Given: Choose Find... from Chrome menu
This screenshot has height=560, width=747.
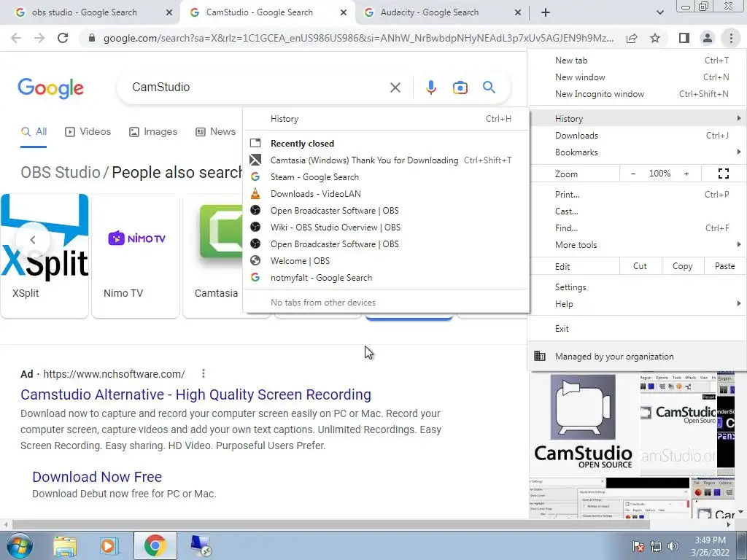Looking at the screenshot, I should pyautogui.click(x=636, y=227).
